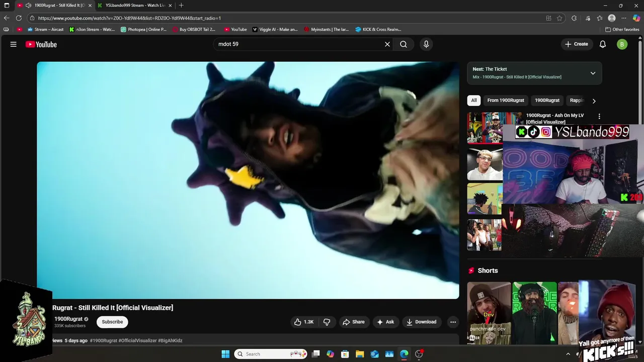Go back with the browser arrow

[7, 18]
